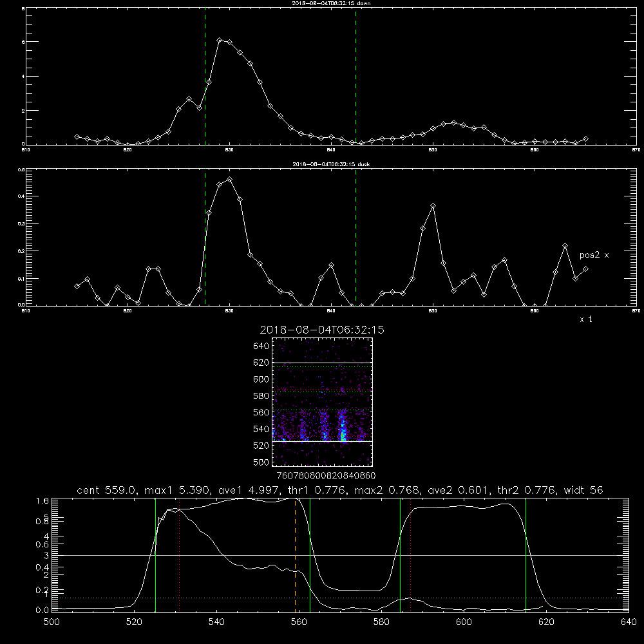Click the highest diamond marker in dusk plot

tap(230, 180)
